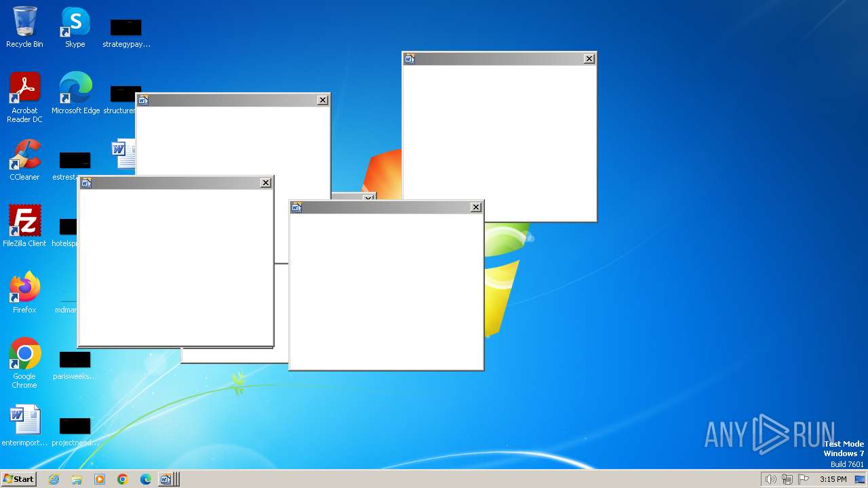The image size is (868, 488).
Task: Close the blank window covering structuren... icon
Action: tap(323, 100)
